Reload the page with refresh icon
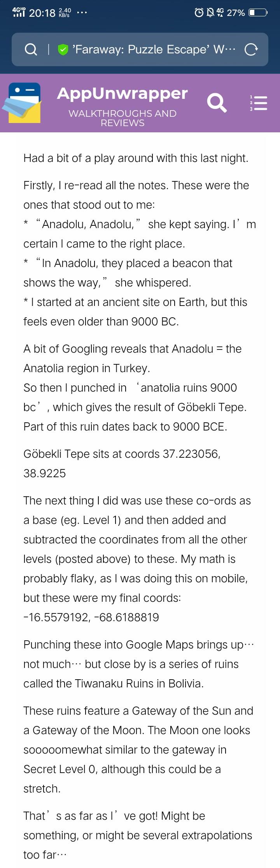The height and width of the screenshot is (868, 280). point(251,49)
